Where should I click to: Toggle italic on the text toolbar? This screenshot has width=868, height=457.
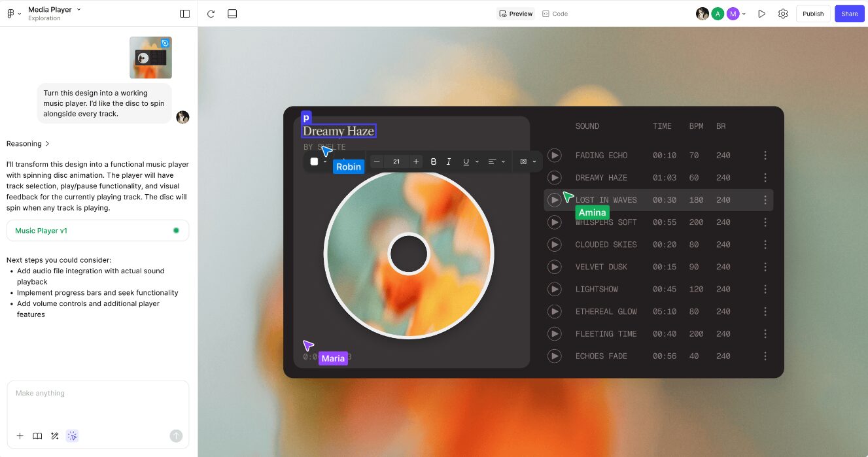(x=449, y=161)
